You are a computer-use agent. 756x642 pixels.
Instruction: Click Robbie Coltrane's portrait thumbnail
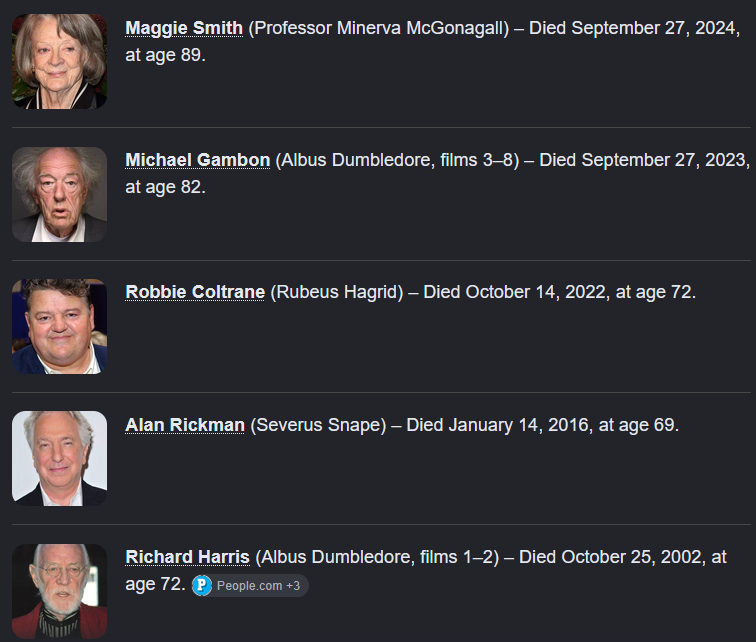[x=59, y=326]
